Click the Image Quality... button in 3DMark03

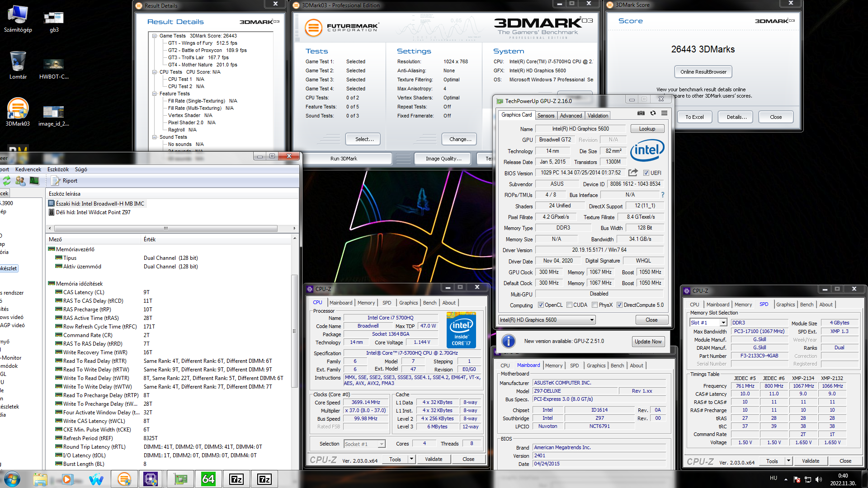tap(443, 159)
